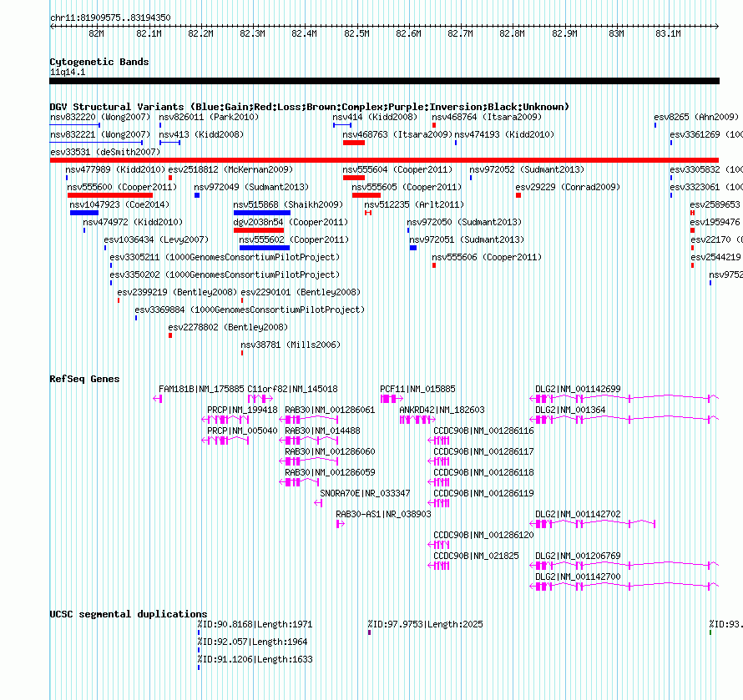Screen dimensions: 743x700
Task: Select the FAM181B|NM_175885 gene glyph
Action: click(x=157, y=399)
